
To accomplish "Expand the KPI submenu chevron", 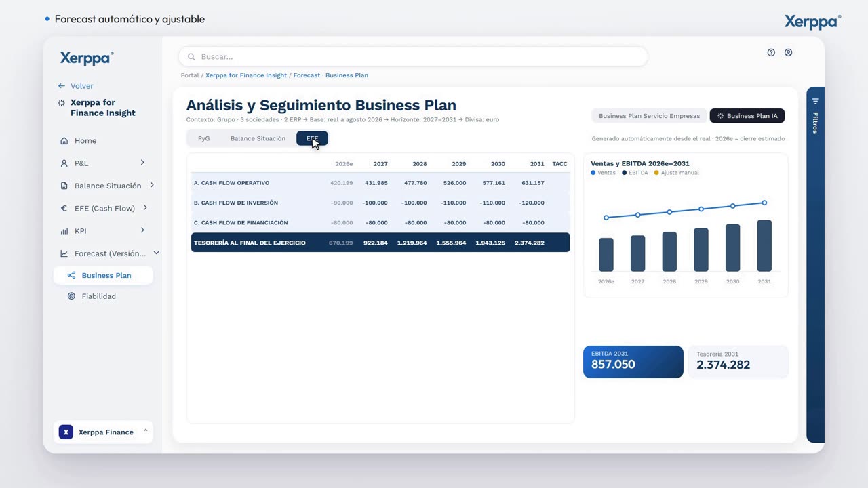I will (x=142, y=230).
